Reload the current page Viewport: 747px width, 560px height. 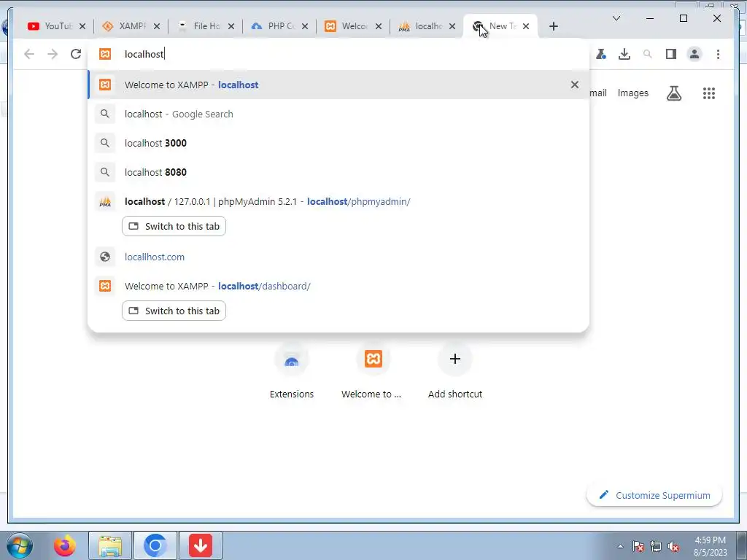[76, 54]
